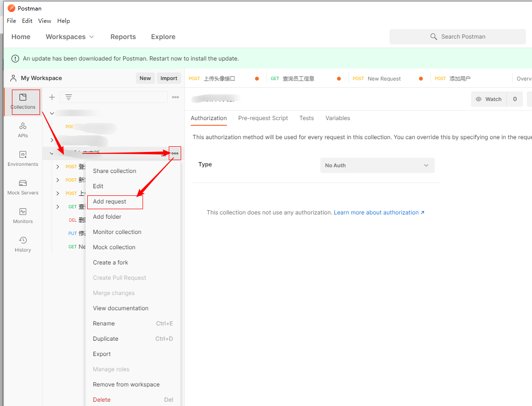Click the Postman logo in title bar
The image size is (532, 406).
click(11, 8)
